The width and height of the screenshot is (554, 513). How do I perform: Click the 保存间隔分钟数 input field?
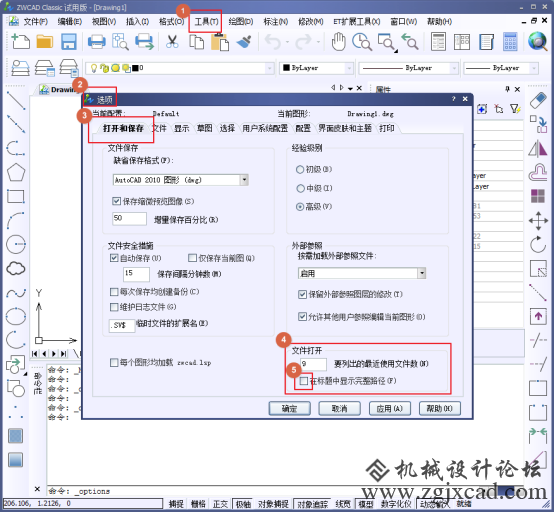point(136,274)
